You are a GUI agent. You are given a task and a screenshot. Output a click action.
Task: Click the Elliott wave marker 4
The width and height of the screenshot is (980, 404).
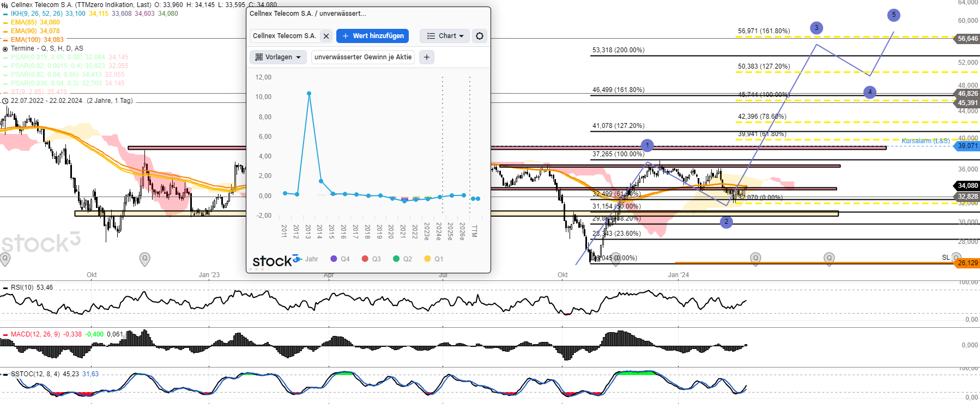pyautogui.click(x=870, y=92)
